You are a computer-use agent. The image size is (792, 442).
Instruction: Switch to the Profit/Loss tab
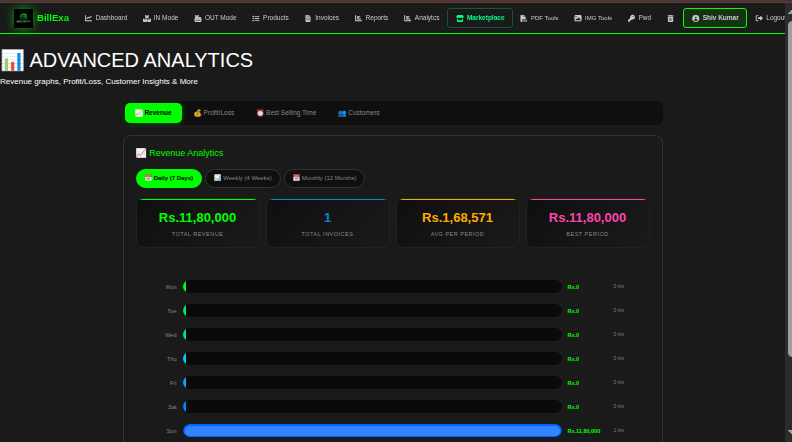(x=214, y=113)
